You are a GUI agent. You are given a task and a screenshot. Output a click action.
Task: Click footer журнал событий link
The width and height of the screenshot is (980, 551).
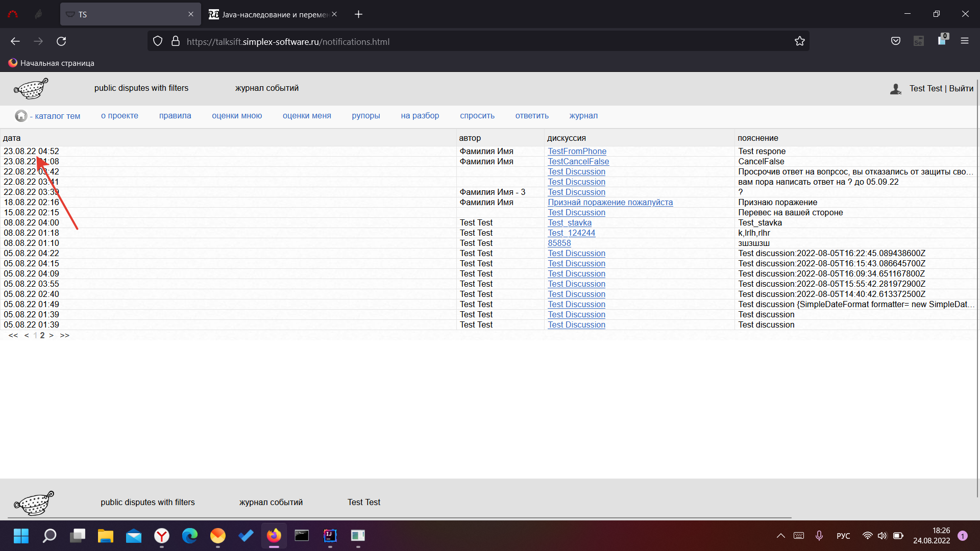(x=271, y=503)
